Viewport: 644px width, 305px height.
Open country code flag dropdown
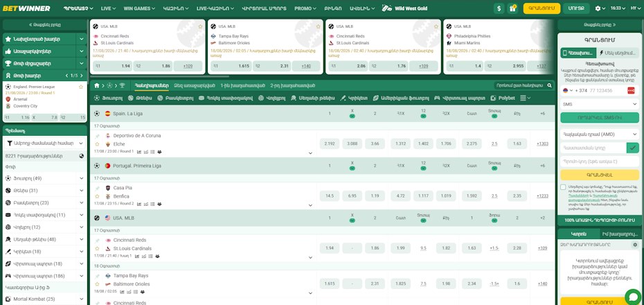click(x=568, y=90)
